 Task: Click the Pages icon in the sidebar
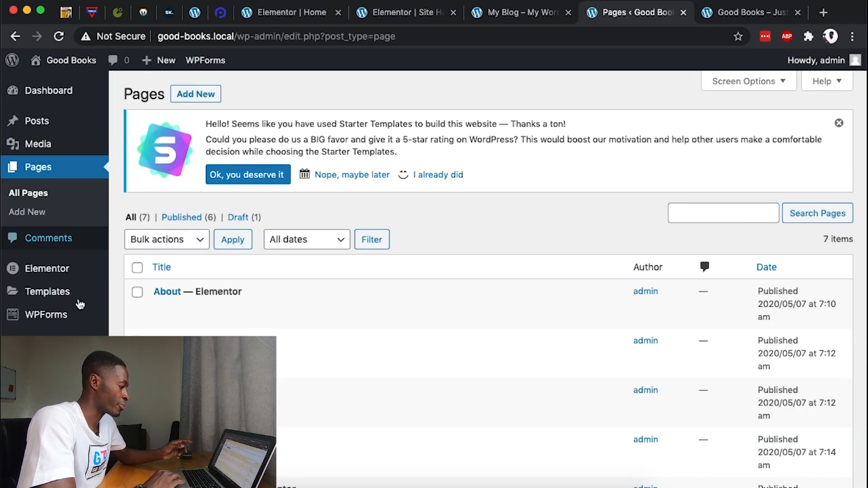pos(13,167)
